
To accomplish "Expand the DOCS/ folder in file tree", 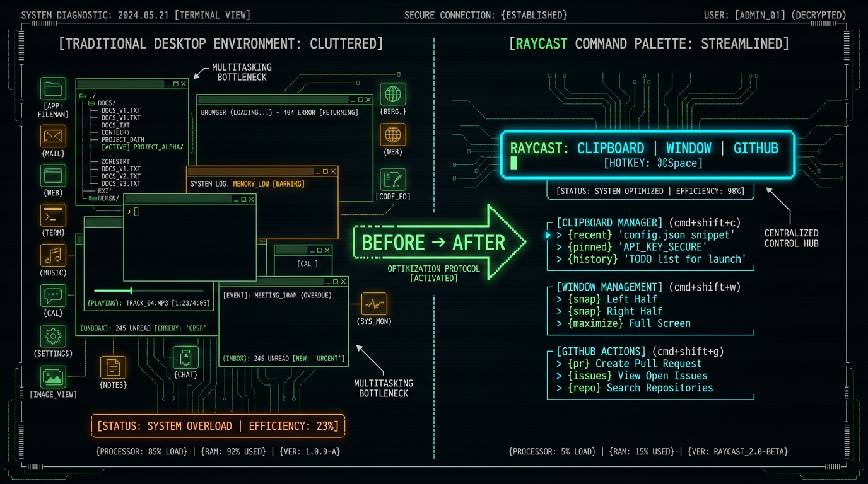I will (102, 103).
